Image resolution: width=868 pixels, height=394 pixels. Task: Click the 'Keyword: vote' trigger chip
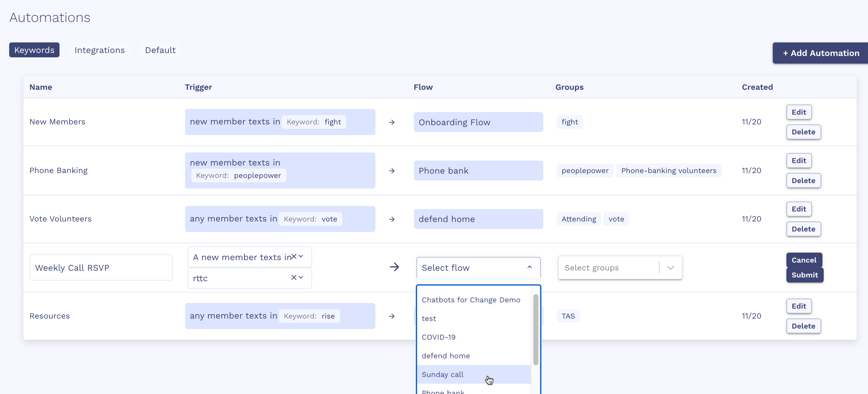(x=310, y=219)
